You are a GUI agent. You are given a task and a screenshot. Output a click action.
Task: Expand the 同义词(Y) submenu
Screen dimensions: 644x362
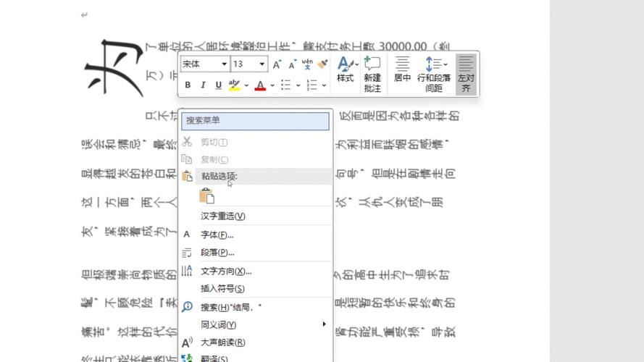(255, 324)
